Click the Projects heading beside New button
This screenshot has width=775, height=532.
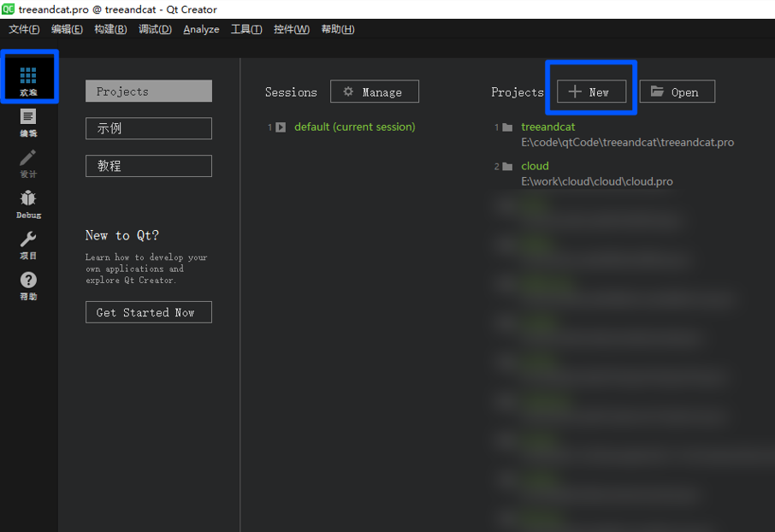tap(517, 92)
